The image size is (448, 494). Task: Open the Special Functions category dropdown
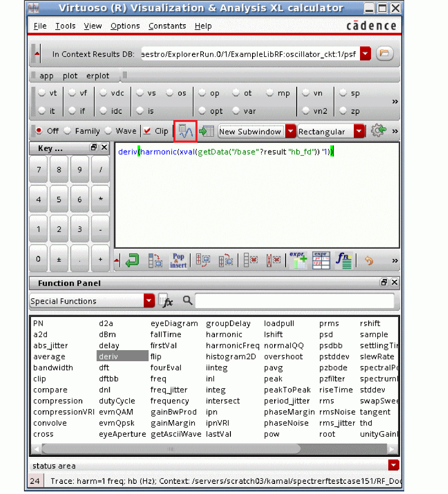149,301
